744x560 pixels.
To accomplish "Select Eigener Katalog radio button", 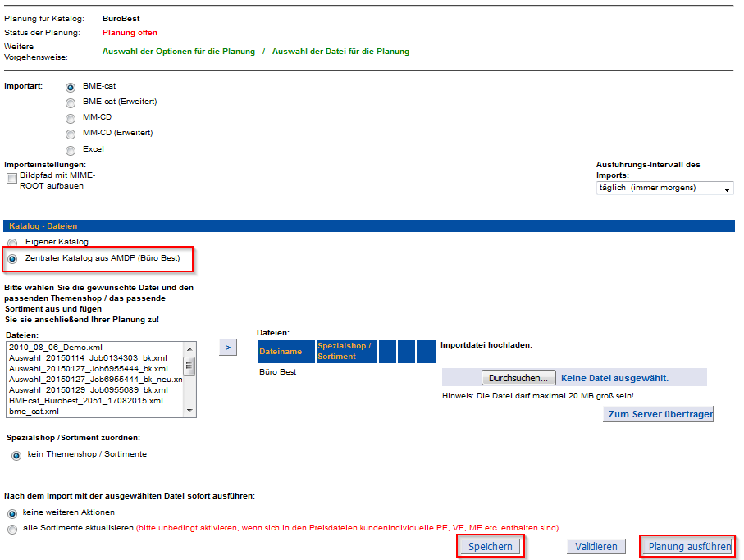I will pos(12,244).
